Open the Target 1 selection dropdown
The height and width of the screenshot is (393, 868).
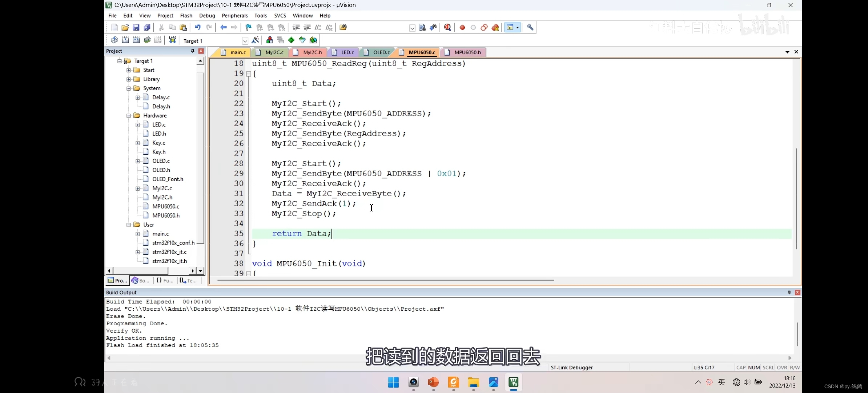[x=245, y=41]
